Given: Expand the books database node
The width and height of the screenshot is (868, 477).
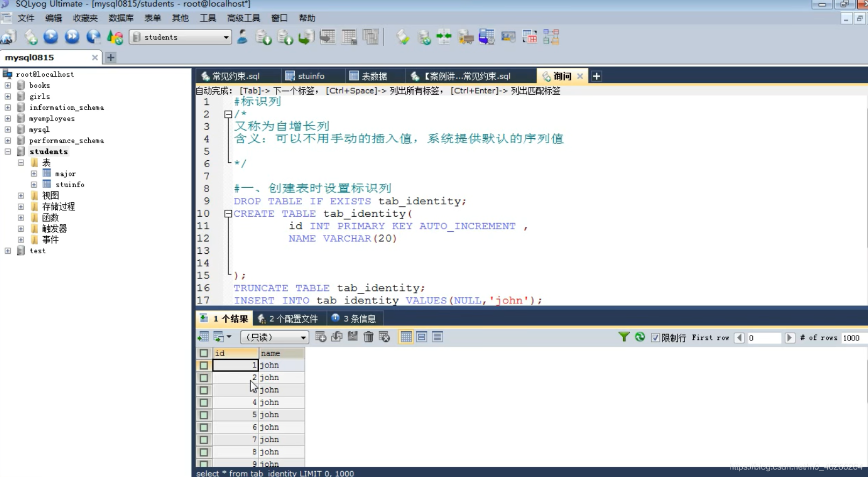Looking at the screenshot, I should tap(8, 86).
